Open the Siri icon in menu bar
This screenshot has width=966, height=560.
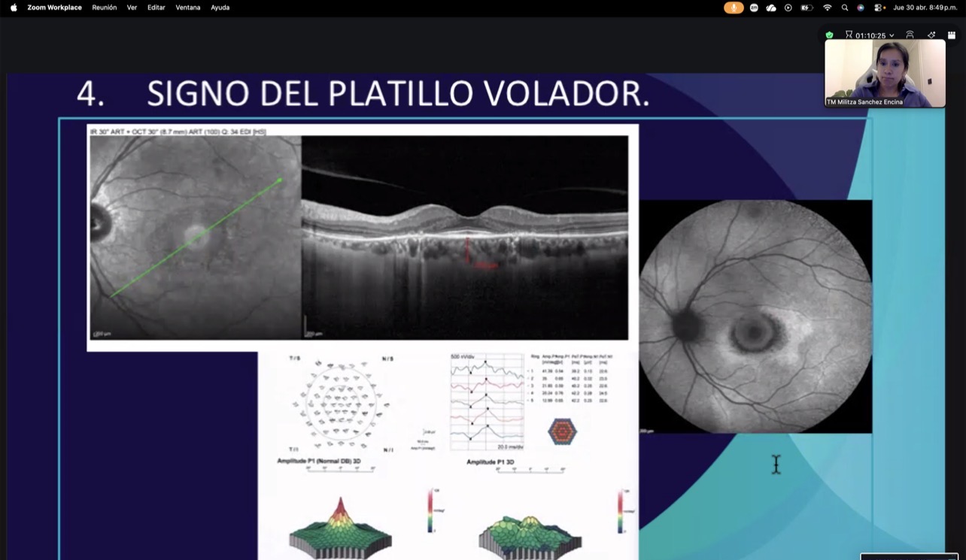pyautogui.click(x=861, y=8)
